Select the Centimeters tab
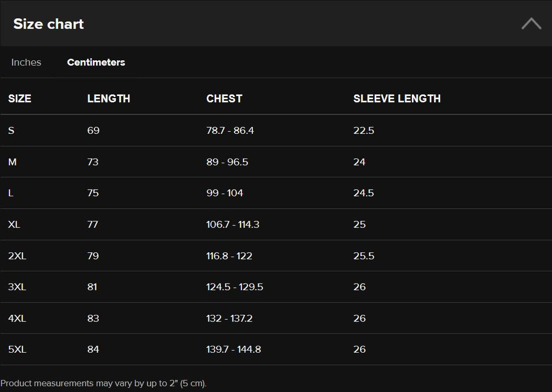 [96, 63]
